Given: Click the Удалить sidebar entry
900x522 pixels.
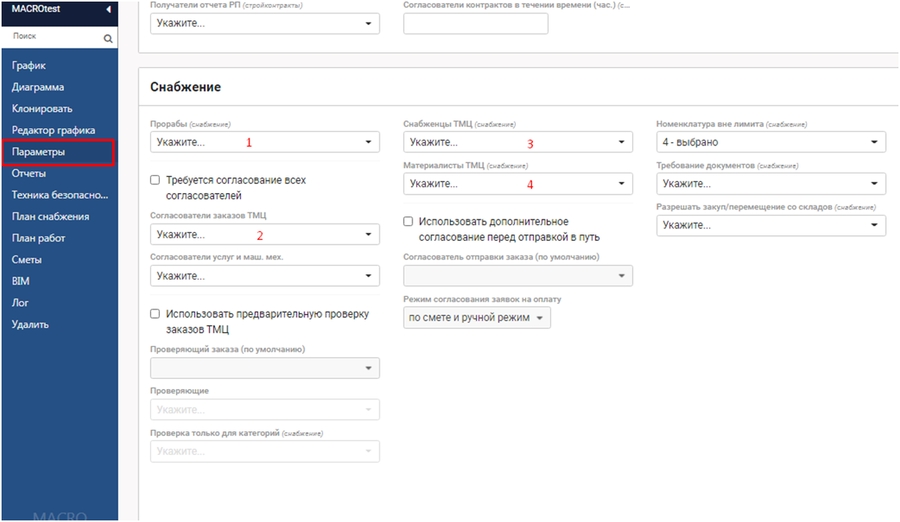Looking at the screenshot, I should tap(30, 324).
